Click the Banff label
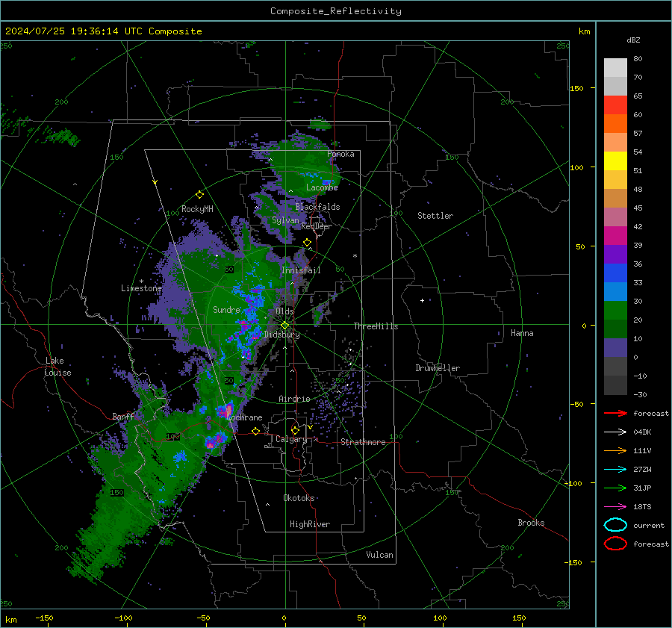The width and height of the screenshot is (672, 628). pos(123,417)
